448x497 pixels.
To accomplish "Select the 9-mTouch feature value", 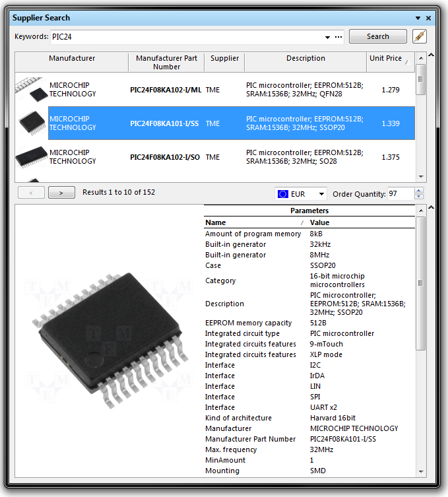I will coord(327,344).
